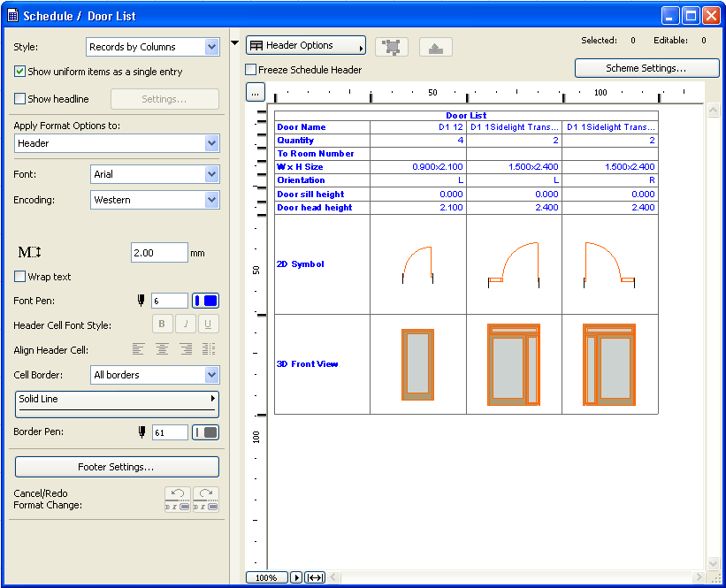Open Footer Settings
This screenshot has height=588, width=726.
117,467
